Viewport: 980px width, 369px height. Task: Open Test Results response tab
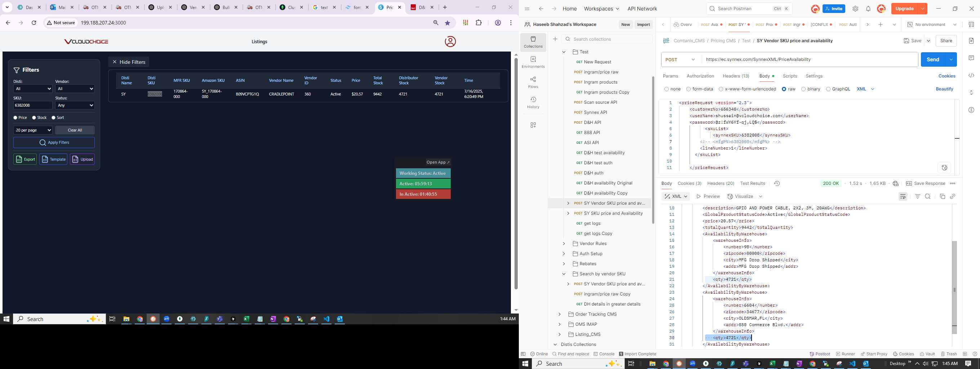coord(752,183)
